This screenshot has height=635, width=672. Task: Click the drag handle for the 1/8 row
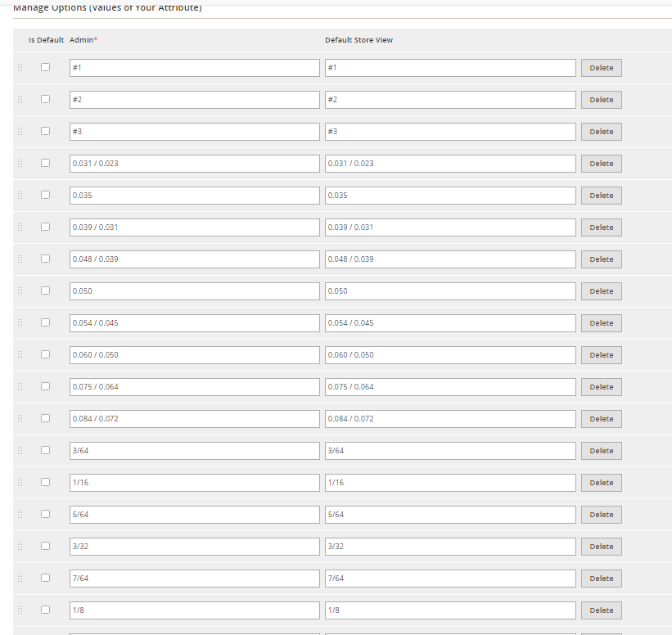coord(20,610)
